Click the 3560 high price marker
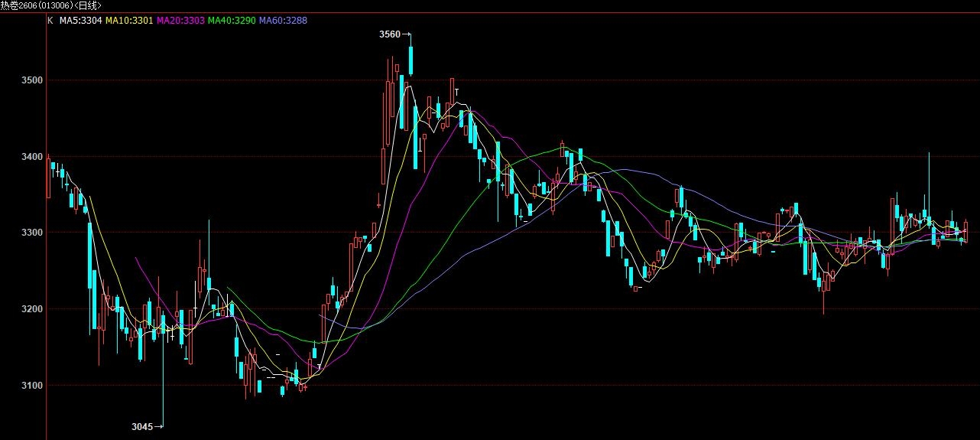The image size is (980, 440). click(x=389, y=34)
